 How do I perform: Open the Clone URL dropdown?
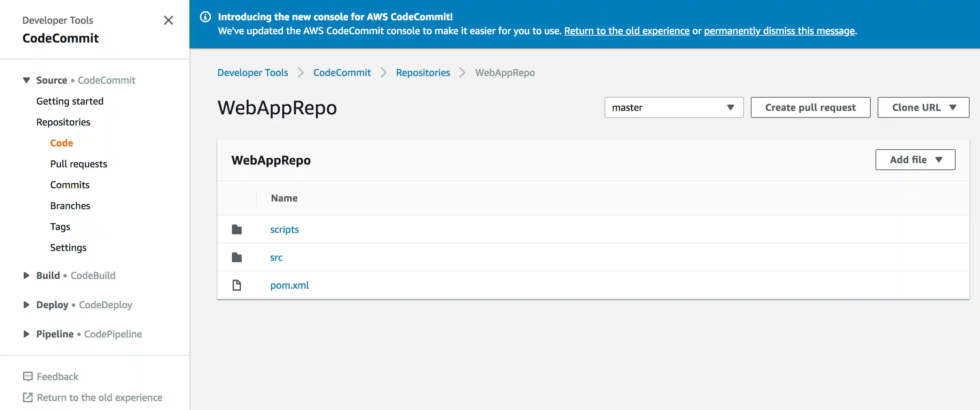pyautogui.click(x=923, y=107)
